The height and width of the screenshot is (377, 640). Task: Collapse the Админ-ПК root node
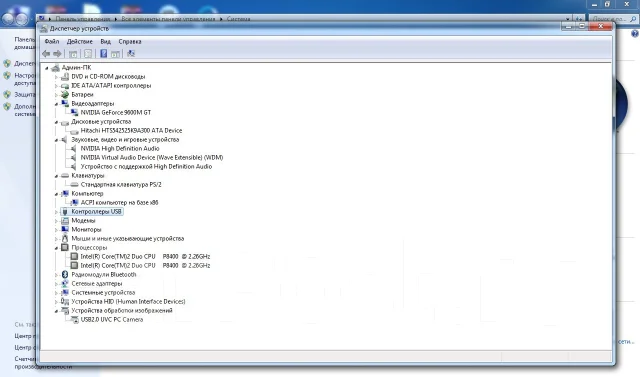(x=47, y=68)
